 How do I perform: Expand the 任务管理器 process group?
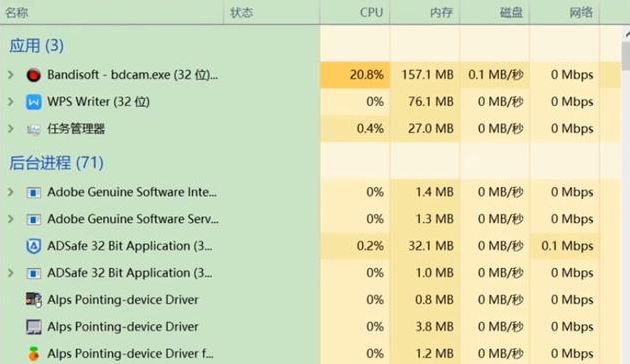pyautogui.click(x=11, y=129)
